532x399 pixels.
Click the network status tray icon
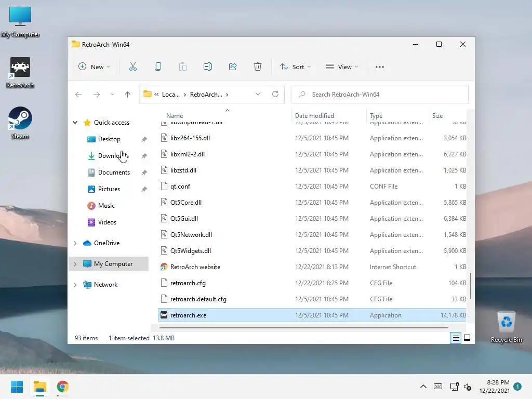[x=454, y=387]
